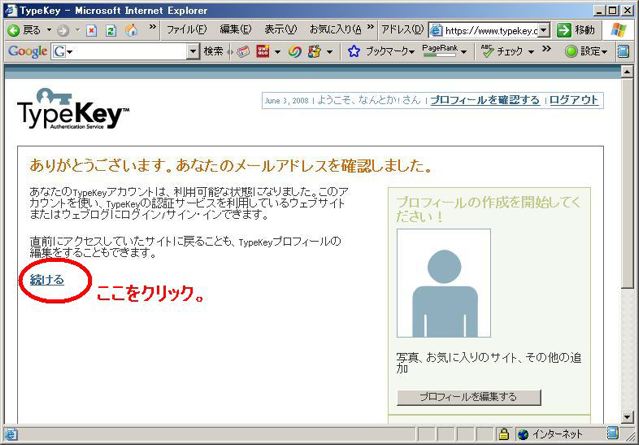This screenshot has height=445, width=639.
Task: Click the Stop page loading icon
Action: point(92,31)
